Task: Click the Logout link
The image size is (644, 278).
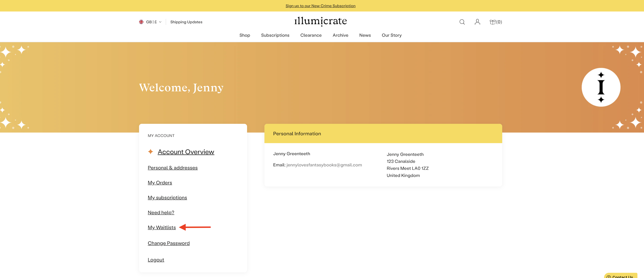Action: coord(156,260)
